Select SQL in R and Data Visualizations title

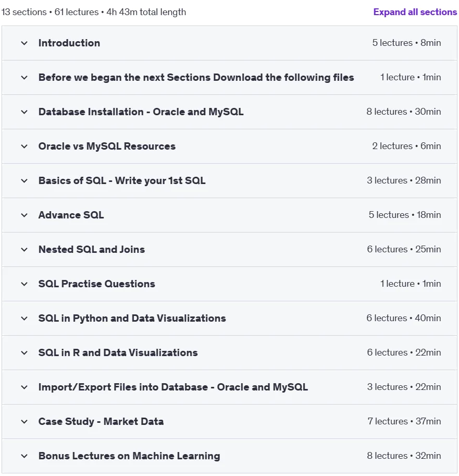click(x=118, y=353)
